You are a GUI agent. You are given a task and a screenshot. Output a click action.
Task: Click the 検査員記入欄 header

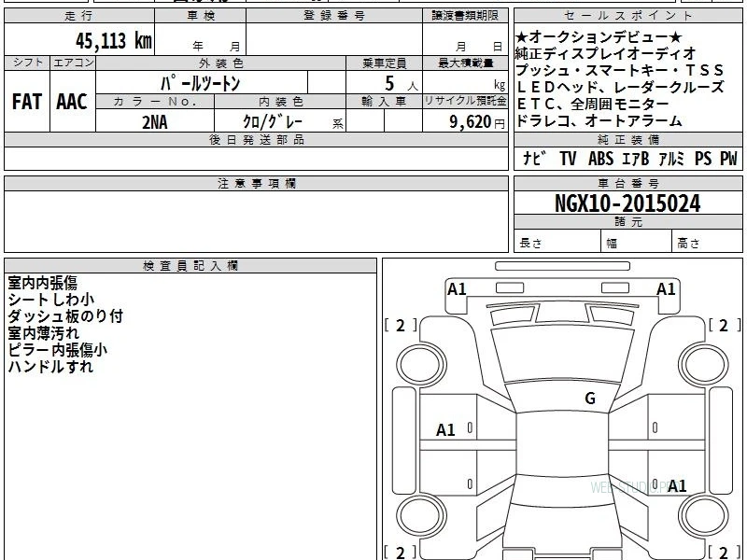pyautogui.click(x=190, y=266)
